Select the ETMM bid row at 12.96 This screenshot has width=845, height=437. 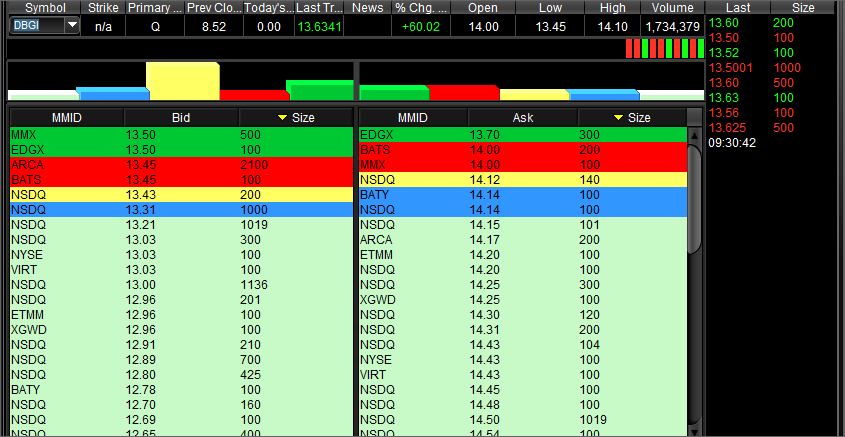[182, 315]
